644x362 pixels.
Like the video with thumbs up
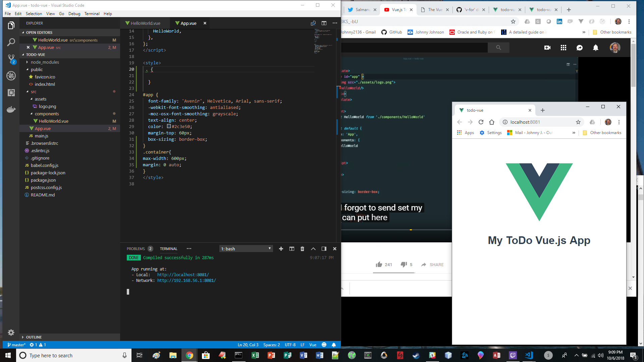(379, 264)
